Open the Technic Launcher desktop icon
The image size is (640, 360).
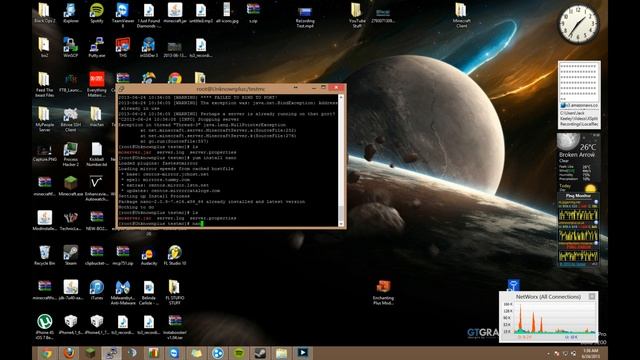point(71,221)
